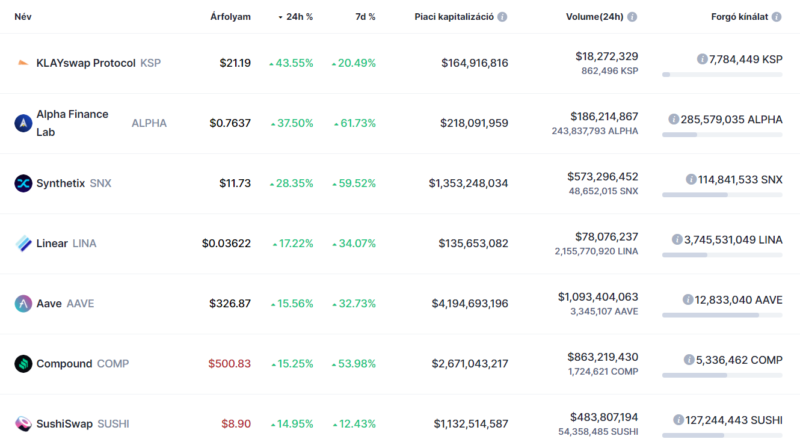Click the $1,093,404,063 volume value

598,297
